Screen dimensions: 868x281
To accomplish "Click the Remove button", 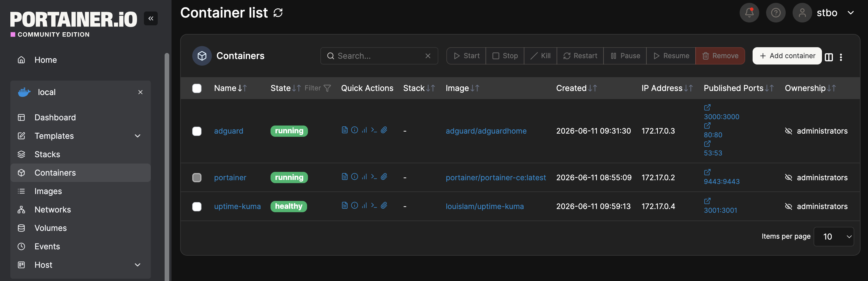I will point(720,56).
